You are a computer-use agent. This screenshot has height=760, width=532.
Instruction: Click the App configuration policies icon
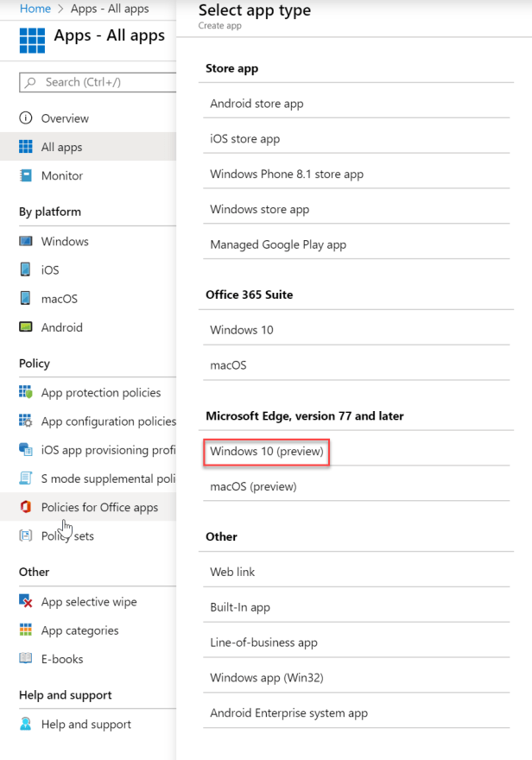26,421
